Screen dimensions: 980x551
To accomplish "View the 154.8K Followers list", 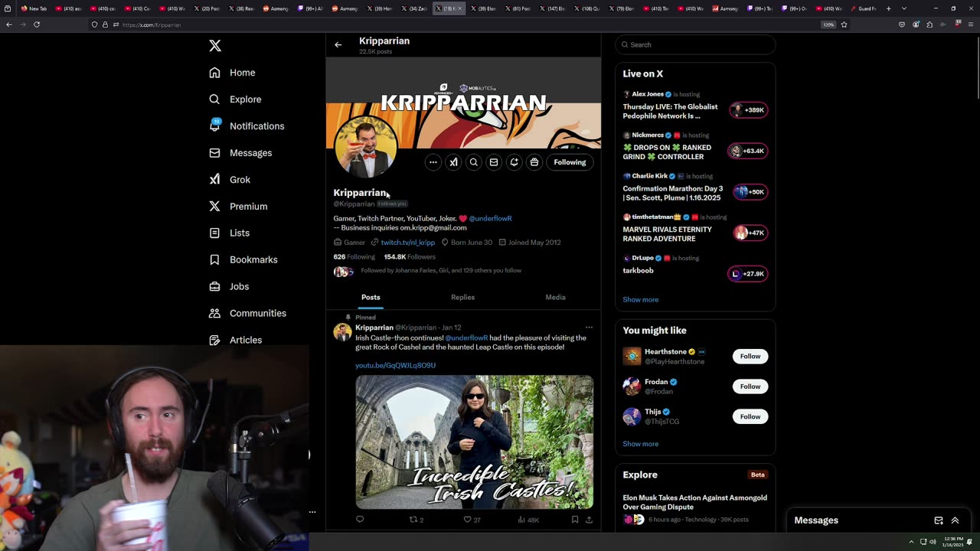I will point(410,257).
